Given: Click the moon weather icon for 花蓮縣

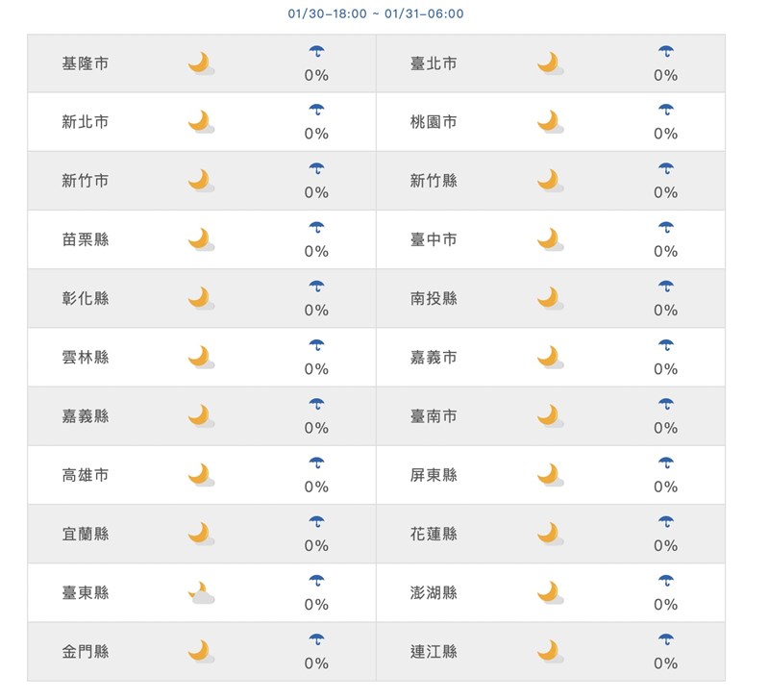Looking at the screenshot, I should point(549,534).
